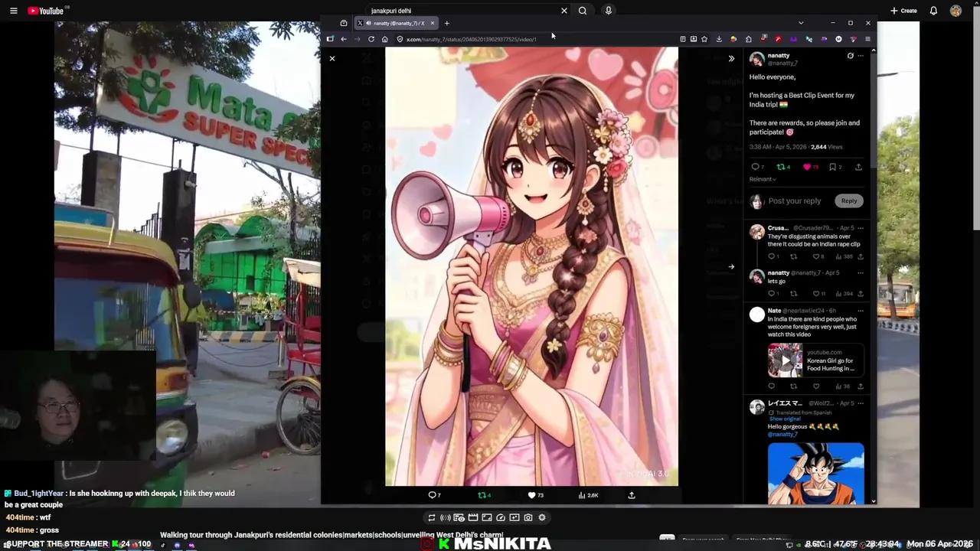Click the camera screenshot icon in overlay toolbar
The width and height of the screenshot is (980, 551).
pyautogui.click(x=528, y=517)
